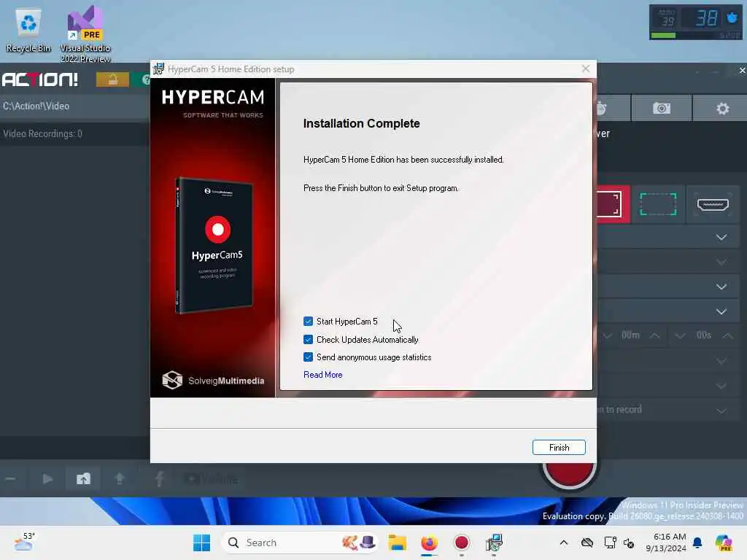The image size is (747, 560).
Task: Uncheck the Start HyperCam 5 checkbox
Action: click(x=309, y=322)
